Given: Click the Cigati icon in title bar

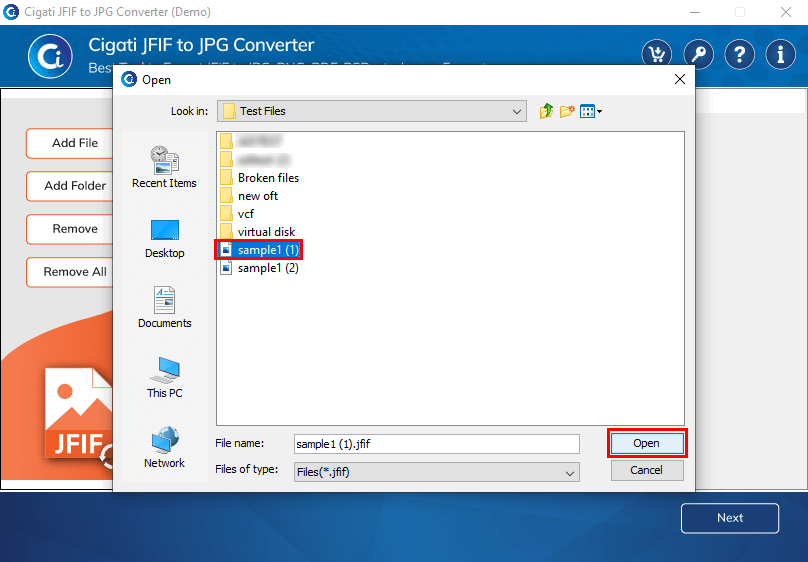Looking at the screenshot, I should [x=11, y=11].
